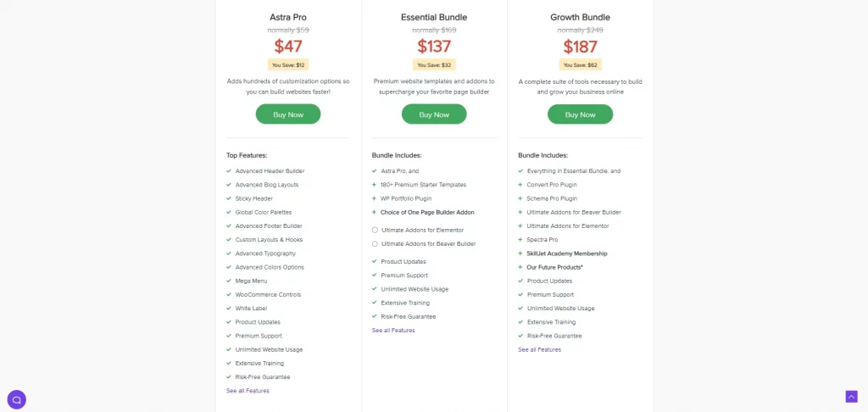Click checkmark icon beside Advanced Header Builder
868x412 pixels.
click(229, 171)
